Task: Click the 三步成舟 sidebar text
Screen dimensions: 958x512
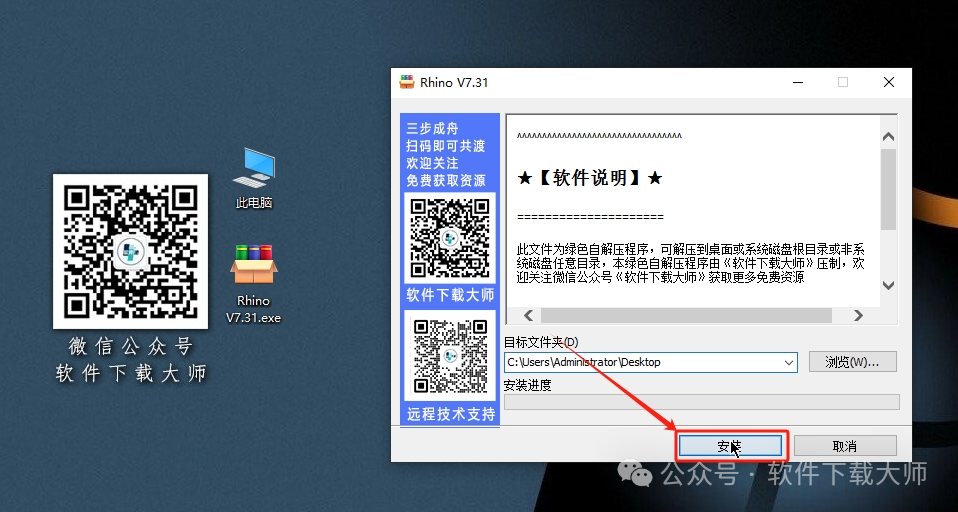Action: (432, 128)
